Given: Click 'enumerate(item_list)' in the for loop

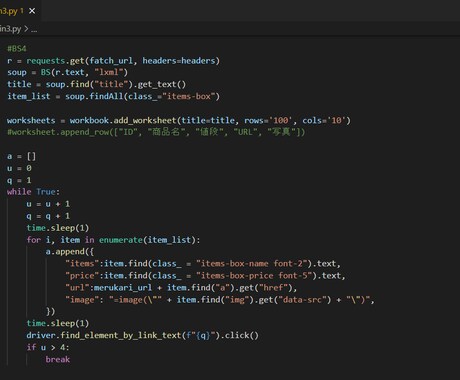Looking at the screenshot, I should tap(147, 240).
